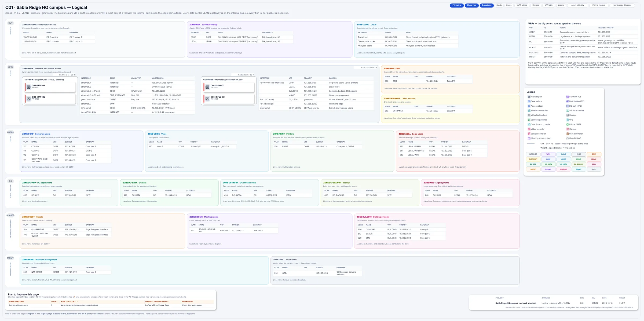Screen dimensions: 644x321
Task: Open the netdiagrams.com/books/corporate-network-diagrams footer link
Action: tap(170, 313)
